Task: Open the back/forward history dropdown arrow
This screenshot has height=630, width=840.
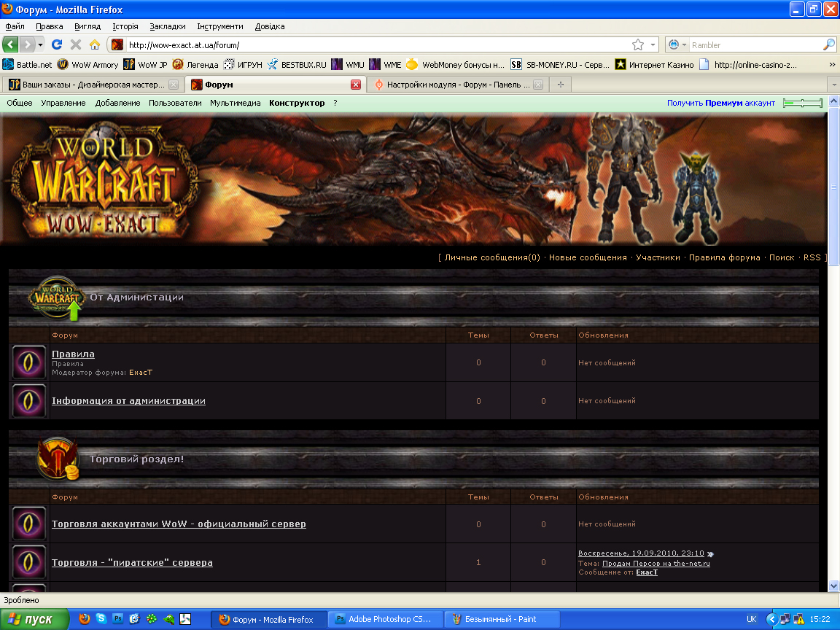Action: click(x=40, y=44)
